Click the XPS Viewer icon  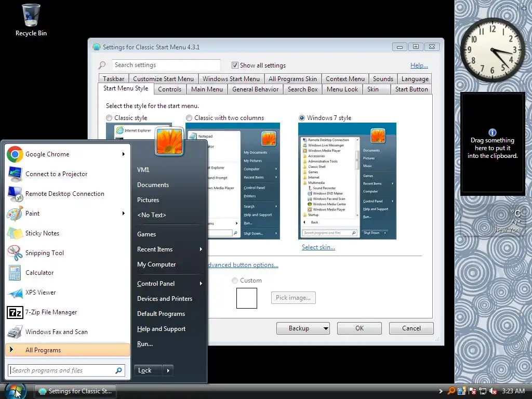[15, 292]
